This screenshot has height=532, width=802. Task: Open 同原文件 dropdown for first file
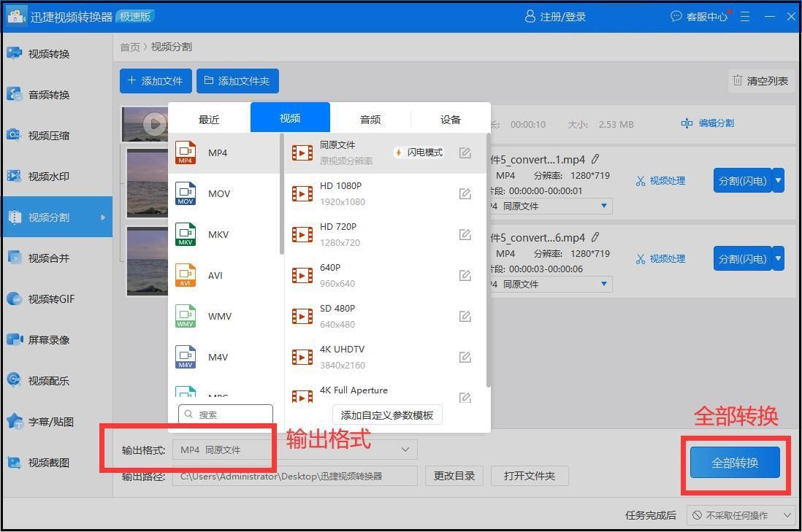[x=604, y=206]
